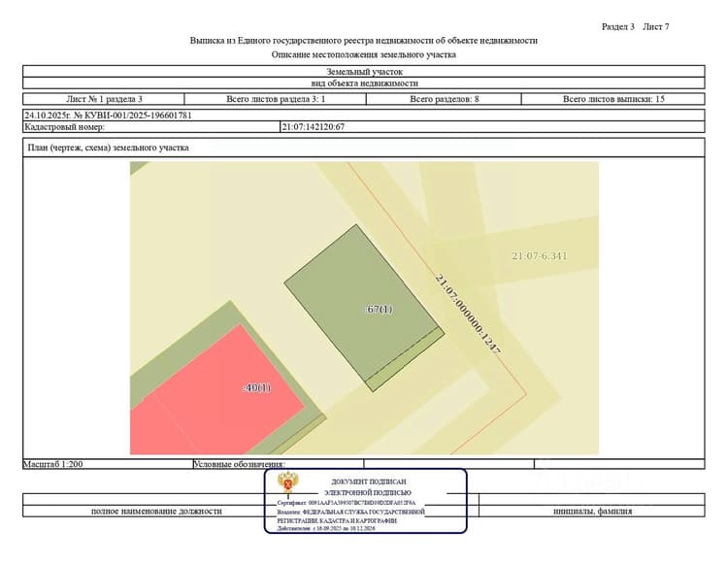Image resolution: width=728 pixels, height=563 pixels.
Task: Click 'План (чертеж, схема) земельного участка' heading
Action: (x=108, y=148)
